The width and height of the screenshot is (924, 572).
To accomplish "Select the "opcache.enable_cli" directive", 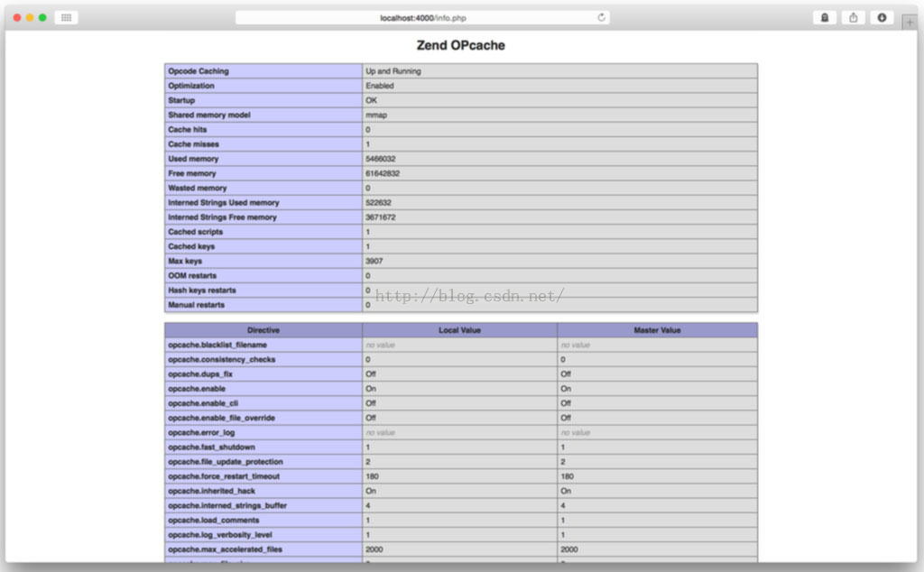I will click(x=203, y=403).
